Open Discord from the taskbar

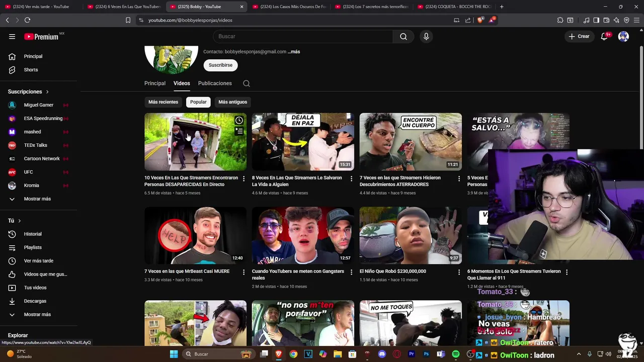click(382, 354)
